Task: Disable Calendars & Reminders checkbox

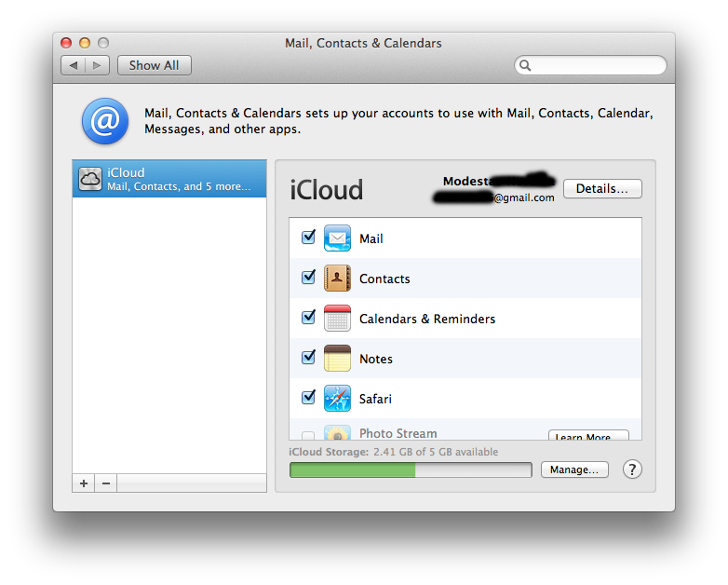Action: [x=308, y=317]
